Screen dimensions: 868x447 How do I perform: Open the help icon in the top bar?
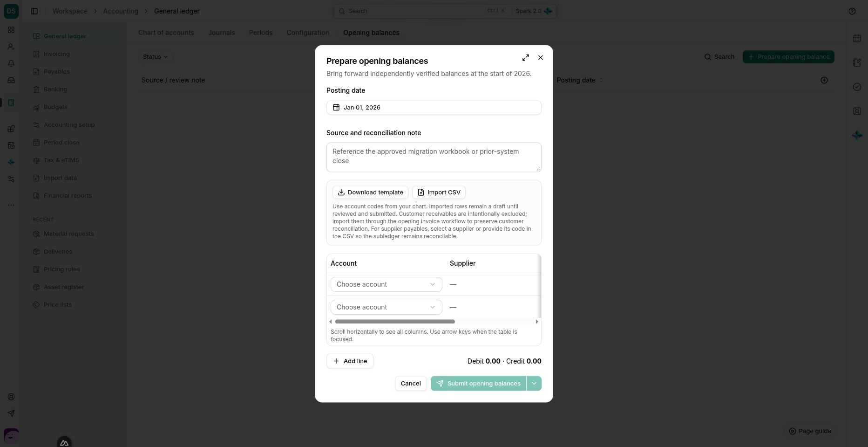[852, 11]
